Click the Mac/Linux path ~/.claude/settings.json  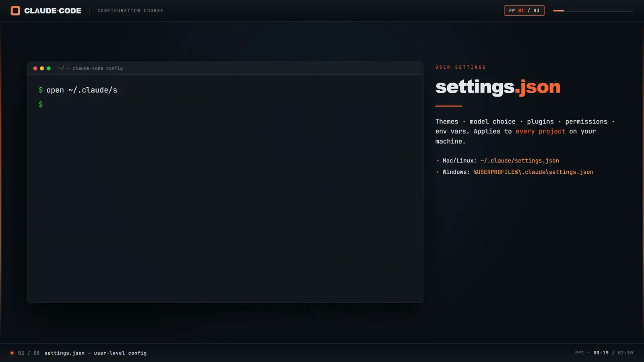click(519, 160)
